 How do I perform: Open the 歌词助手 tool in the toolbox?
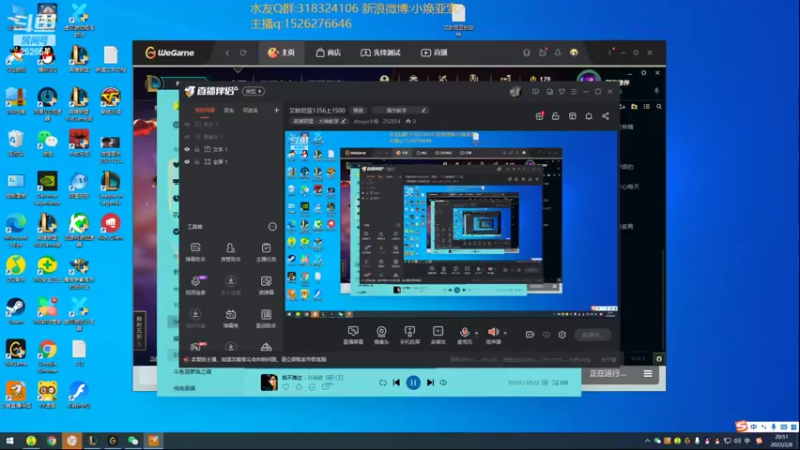(266, 318)
